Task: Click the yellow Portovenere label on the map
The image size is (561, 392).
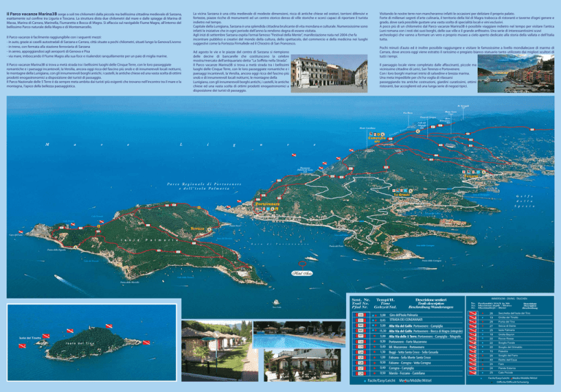Action: pyautogui.click(x=267, y=204)
